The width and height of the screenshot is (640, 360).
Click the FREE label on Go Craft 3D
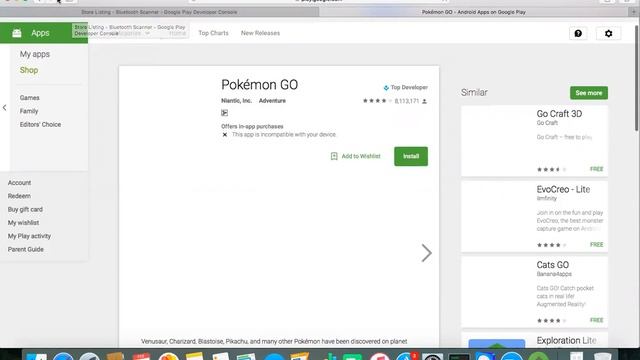(x=596, y=169)
